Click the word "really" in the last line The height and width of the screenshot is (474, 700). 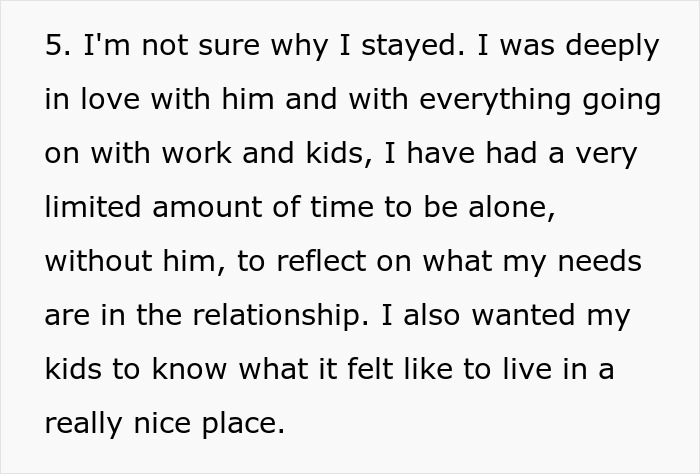(83, 424)
